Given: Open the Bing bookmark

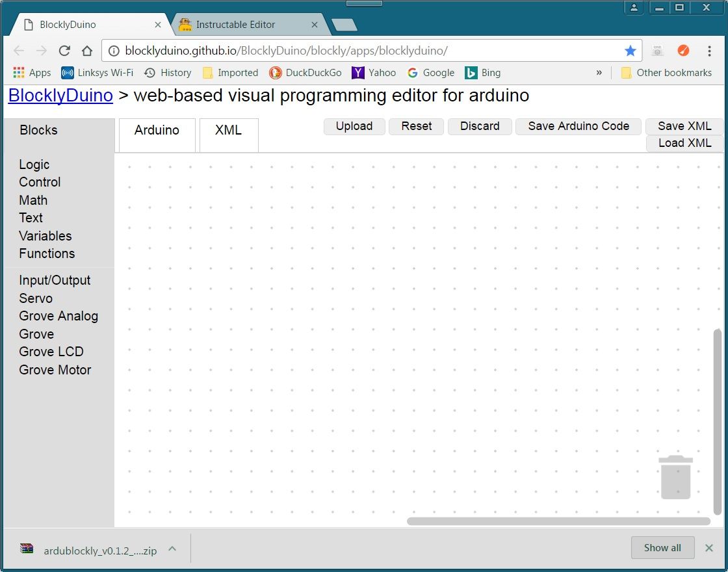Looking at the screenshot, I should (482, 73).
